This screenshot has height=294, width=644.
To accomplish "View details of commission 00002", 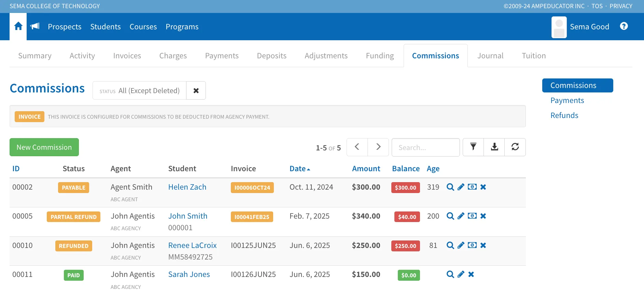I will 450,187.
